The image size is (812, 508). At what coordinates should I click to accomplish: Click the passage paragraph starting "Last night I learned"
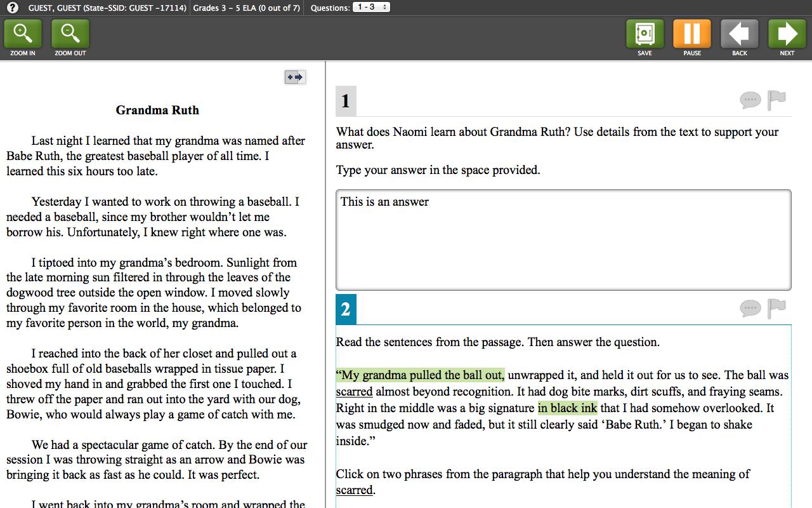[x=156, y=156]
